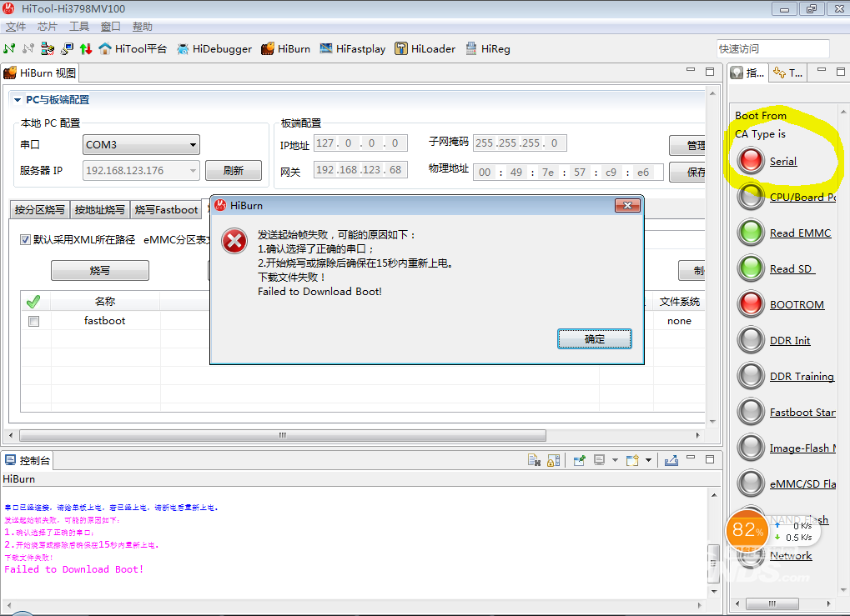Viewport: 850px width, 616px height.
Task: Switch to the 按分区烧写 tab
Action: pyautogui.click(x=39, y=210)
